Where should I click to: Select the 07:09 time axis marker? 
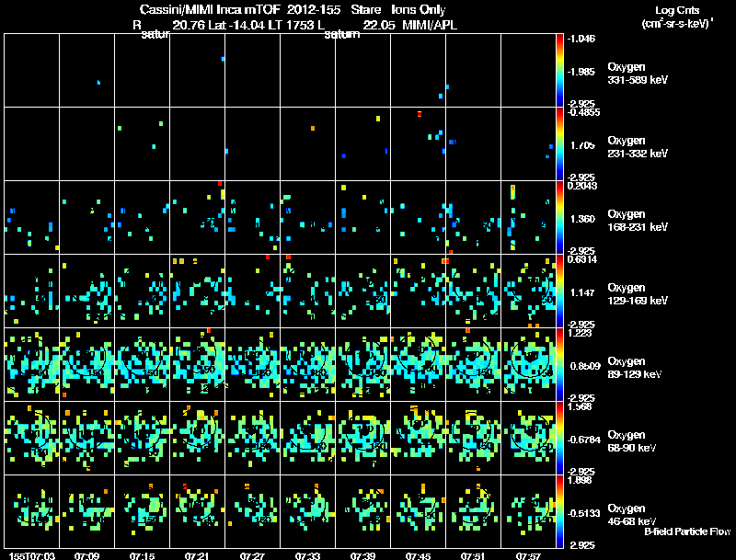(86, 555)
